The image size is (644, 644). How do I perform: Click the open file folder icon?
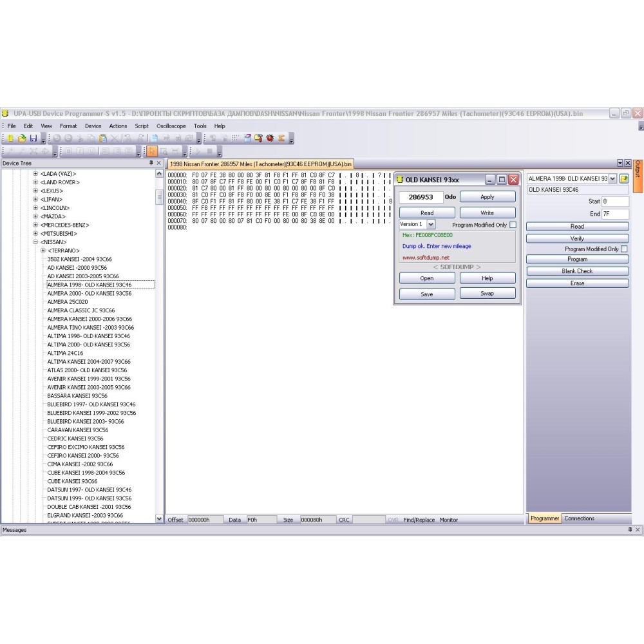tap(22, 138)
